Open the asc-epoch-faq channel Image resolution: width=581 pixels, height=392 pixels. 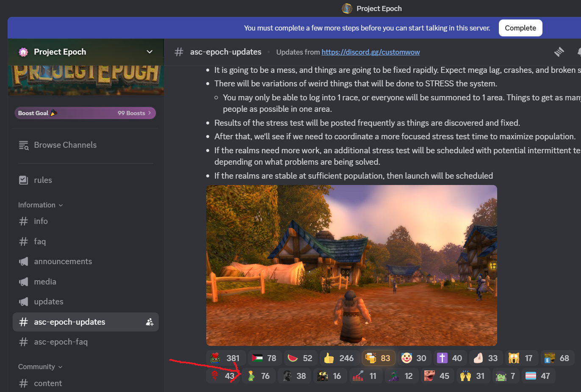(x=86, y=342)
